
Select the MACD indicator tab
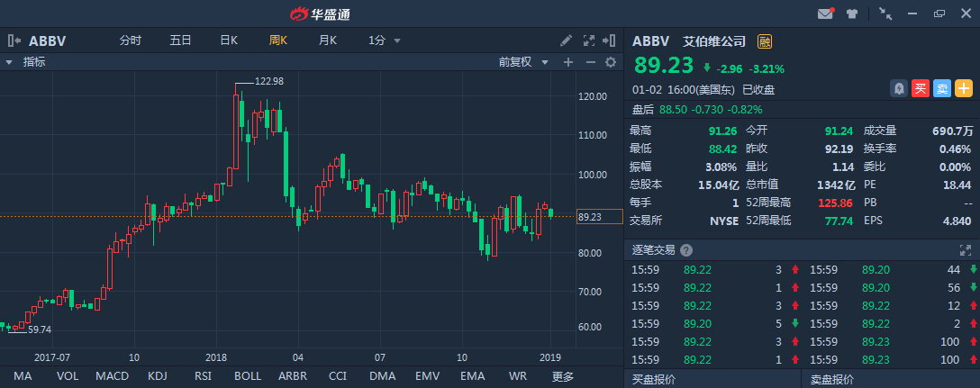click(x=113, y=376)
